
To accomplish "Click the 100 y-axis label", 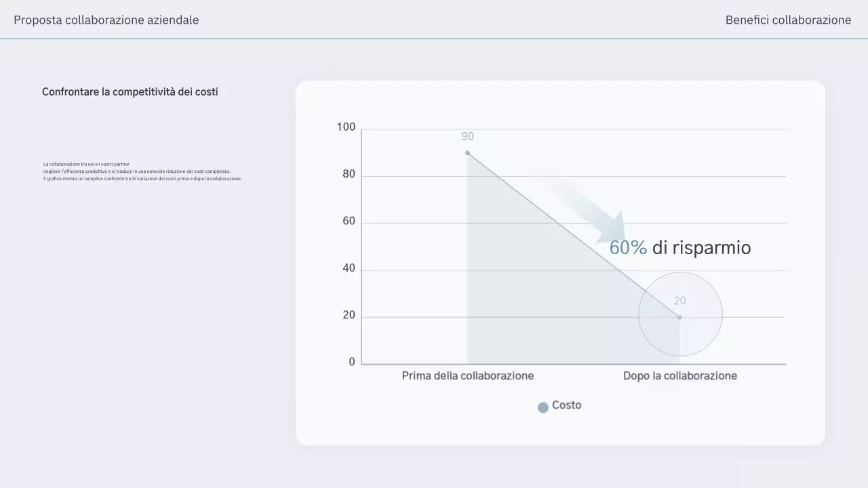I will pos(346,127).
